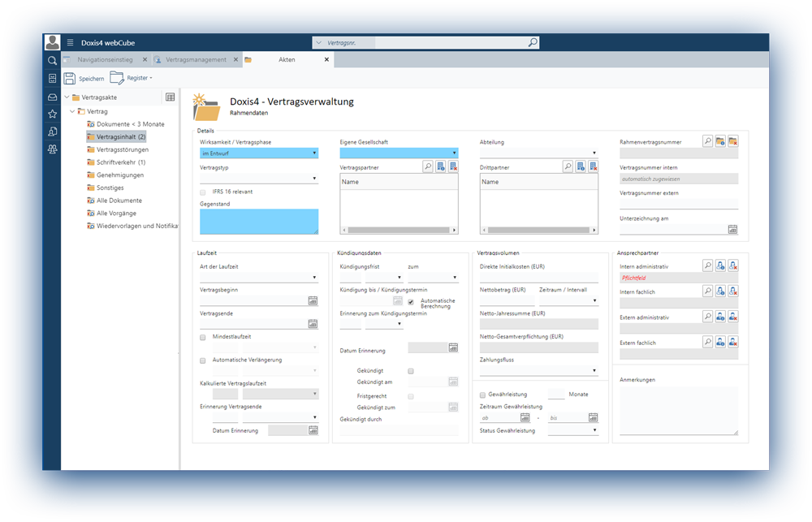Add Vertragspartner entry icon
Screen dimensions: 812x522
click(x=441, y=166)
